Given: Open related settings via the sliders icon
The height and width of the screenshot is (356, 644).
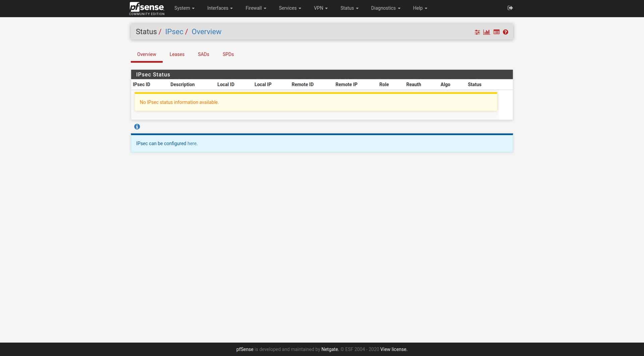Looking at the screenshot, I should [x=477, y=32].
